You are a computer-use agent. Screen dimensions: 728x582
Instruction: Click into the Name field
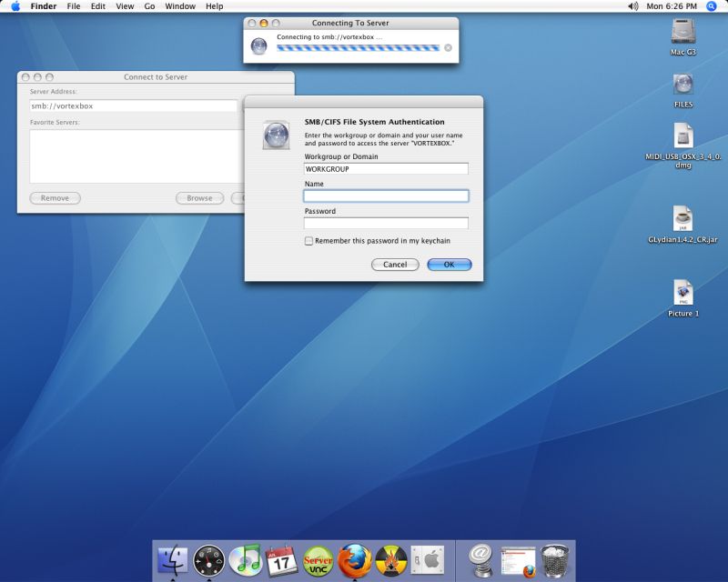386,196
